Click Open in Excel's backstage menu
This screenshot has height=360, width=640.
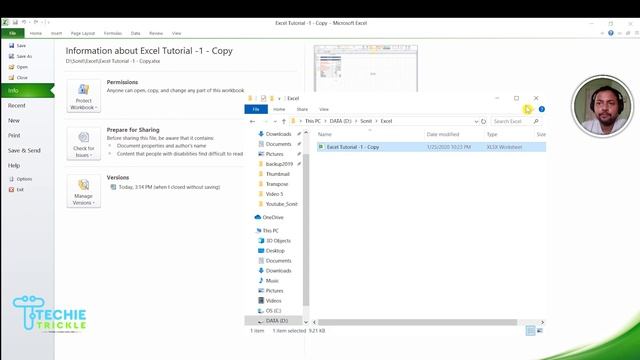pyautogui.click(x=18, y=67)
